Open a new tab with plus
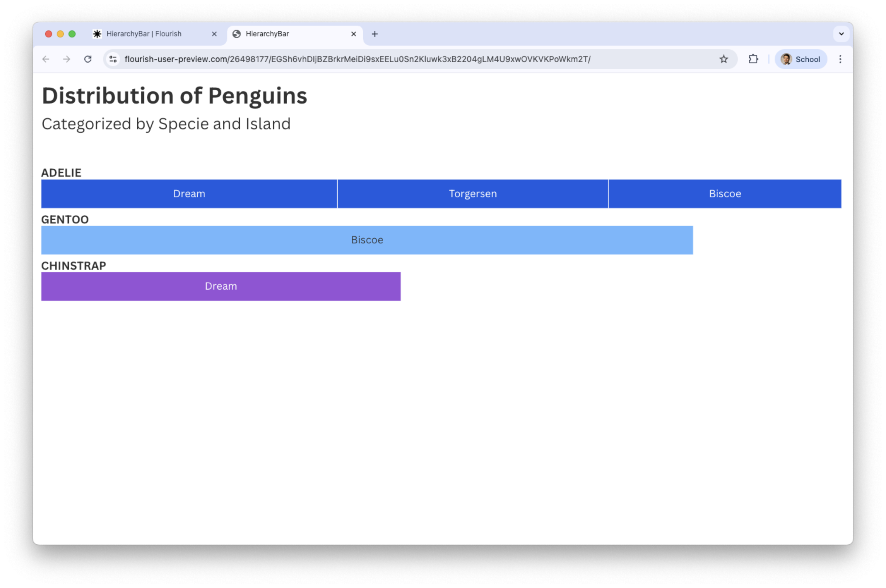 click(374, 34)
